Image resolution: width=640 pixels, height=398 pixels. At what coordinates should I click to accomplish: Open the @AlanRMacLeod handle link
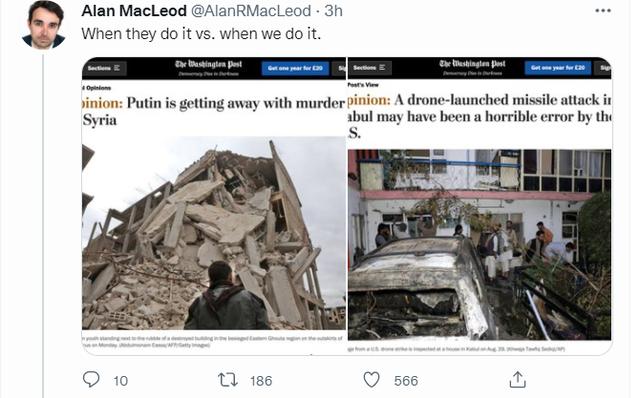click(x=251, y=11)
